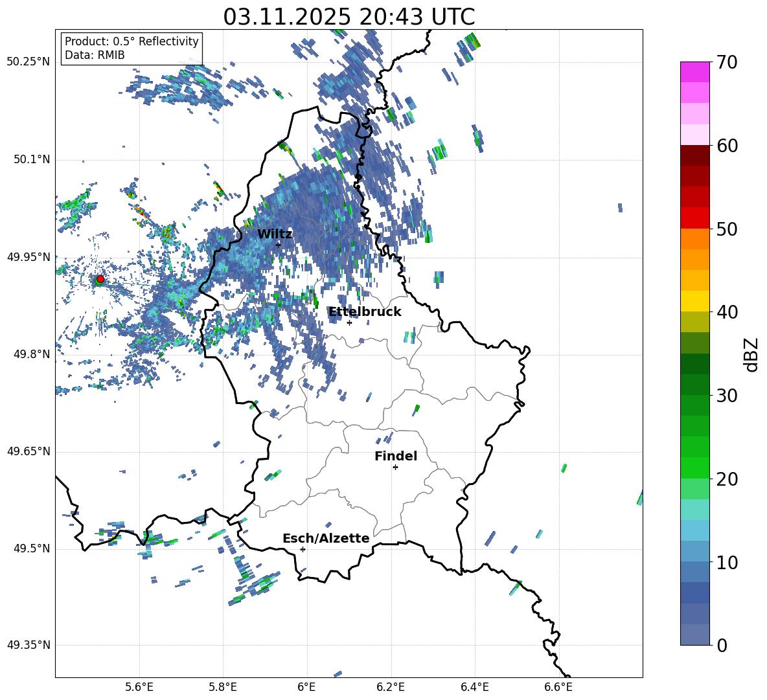Click the 49.5°N latitude label
This screenshot has width=767, height=700.
(x=32, y=548)
